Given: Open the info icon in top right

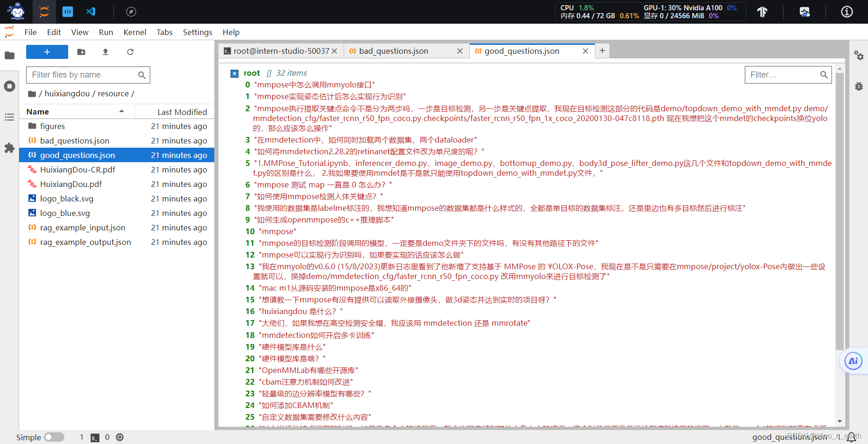Looking at the screenshot, I should (x=847, y=12).
